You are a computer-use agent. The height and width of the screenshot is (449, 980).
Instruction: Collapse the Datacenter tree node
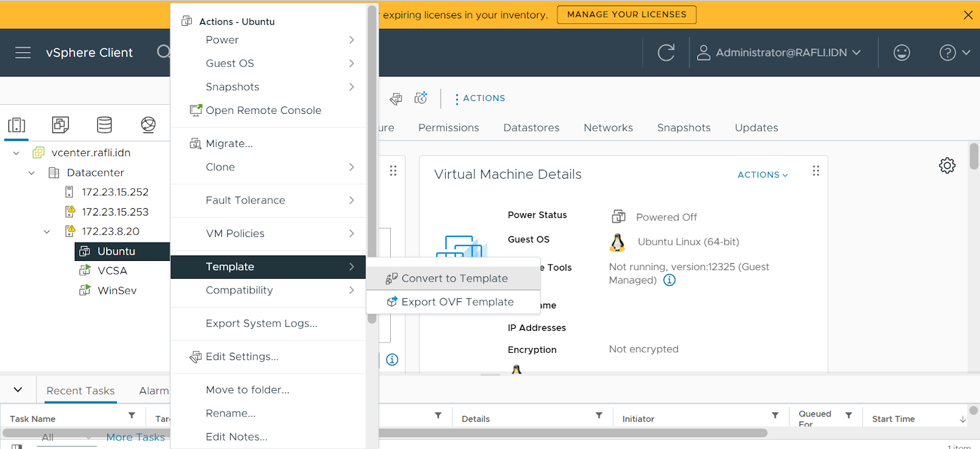[x=32, y=173]
